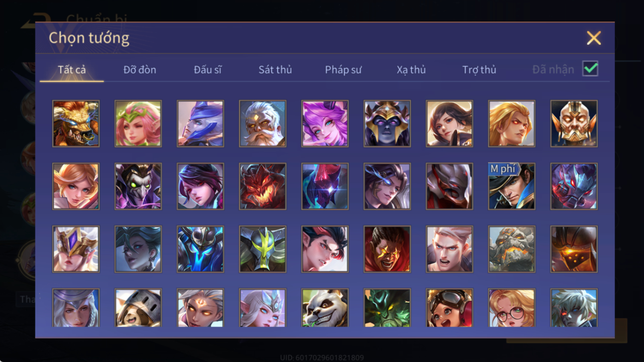Image resolution: width=644 pixels, height=362 pixels.
Task: Select the purple-haired girl hero portrait
Action: point(325,124)
